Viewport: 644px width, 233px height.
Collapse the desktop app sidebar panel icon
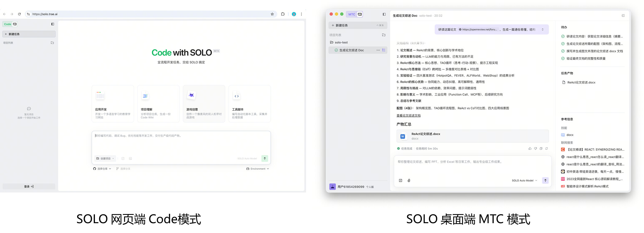[x=384, y=14]
